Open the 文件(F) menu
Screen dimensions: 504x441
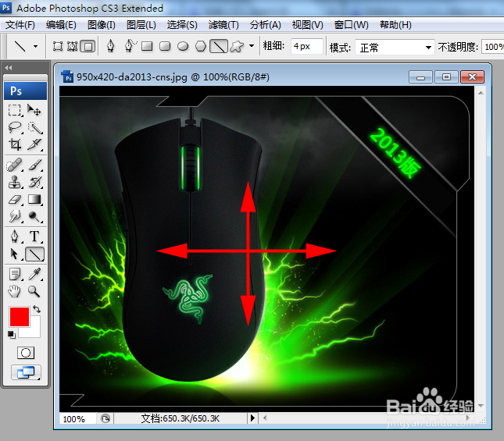pyautogui.click(x=20, y=25)
